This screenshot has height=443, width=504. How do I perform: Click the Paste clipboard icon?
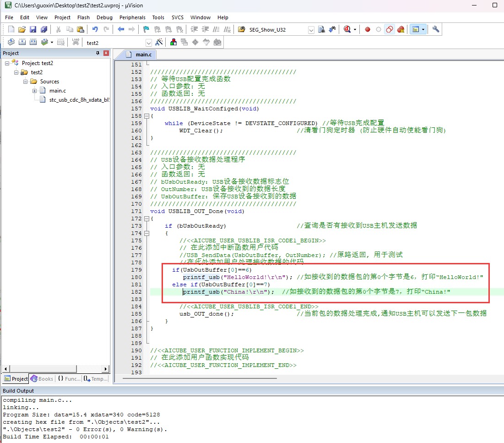[81, 30]
